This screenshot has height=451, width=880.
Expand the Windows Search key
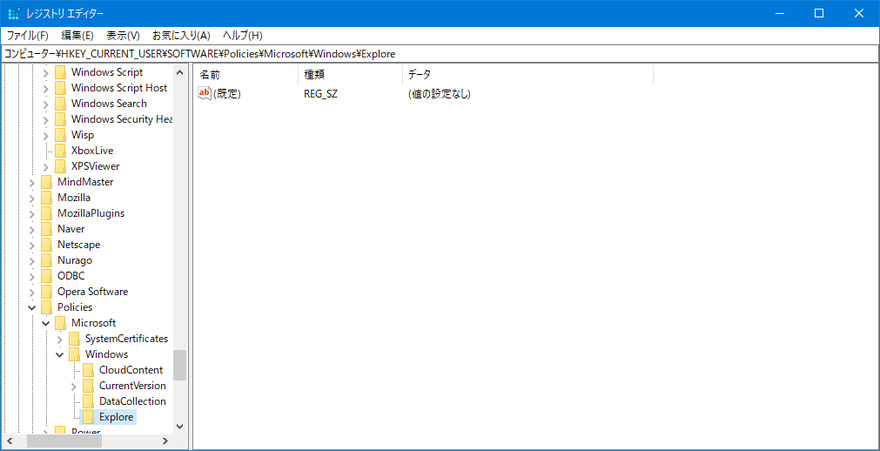click(x=47, y=104)
